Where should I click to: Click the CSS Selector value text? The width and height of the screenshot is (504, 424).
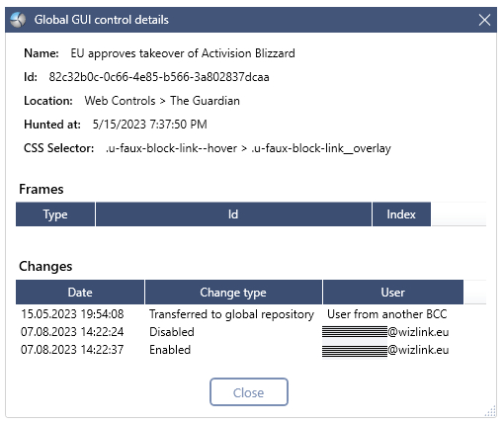click(248, 148)
